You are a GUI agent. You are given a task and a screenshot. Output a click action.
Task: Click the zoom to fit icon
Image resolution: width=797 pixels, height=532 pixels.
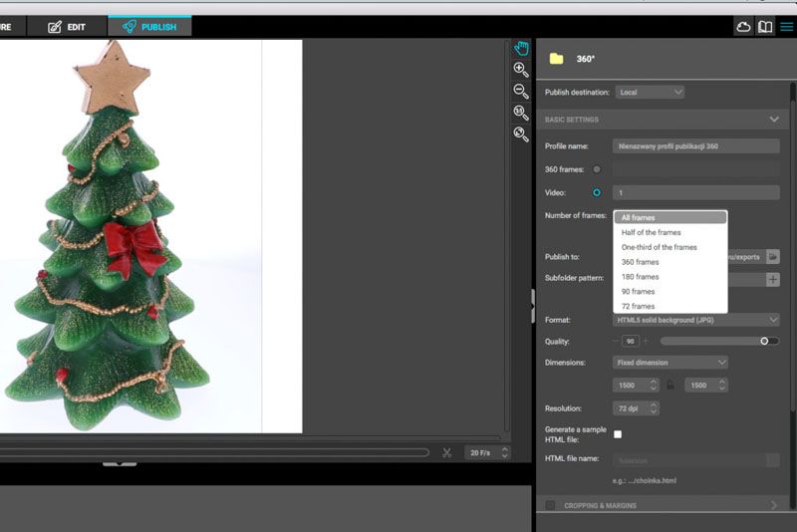(x=521, y=134)
